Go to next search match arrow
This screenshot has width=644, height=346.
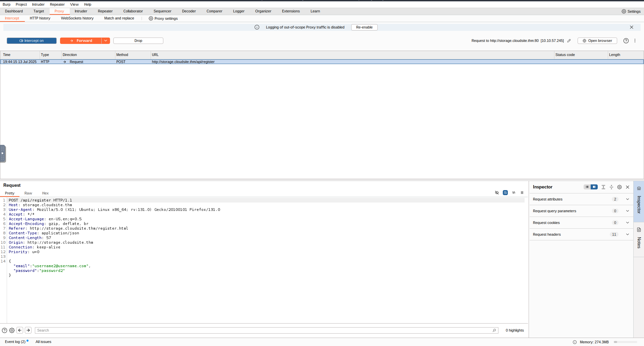[28, 330]
